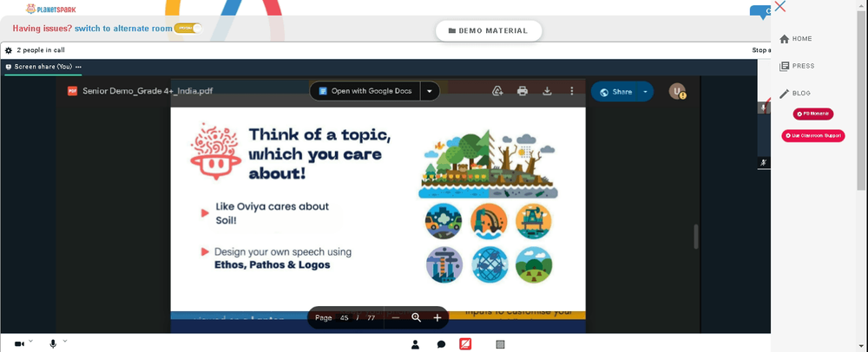Open the dropdown arrow beside Open with Google Docs

[430, 92]
